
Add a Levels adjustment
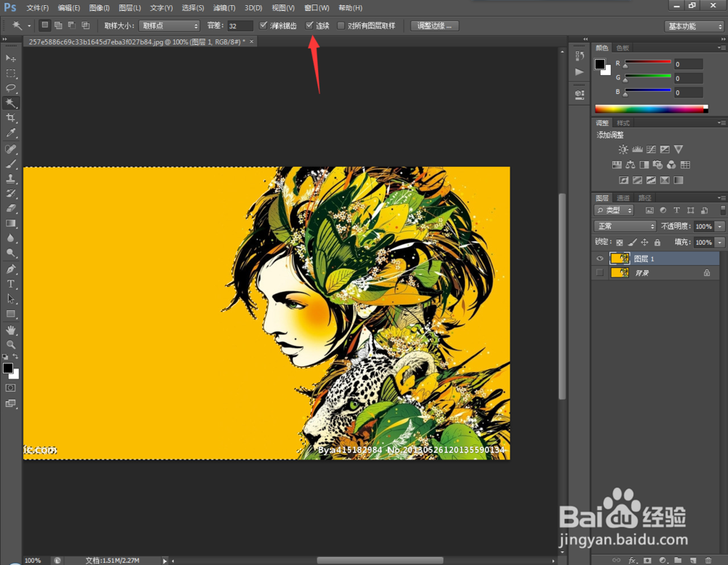tap(637, 149)
